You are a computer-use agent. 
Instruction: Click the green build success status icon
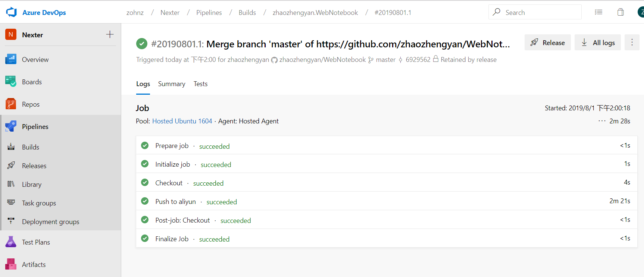142,44
